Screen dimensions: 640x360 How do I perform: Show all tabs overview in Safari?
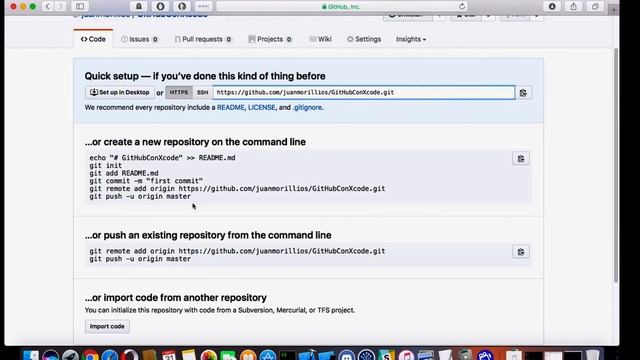(x=595, y=6)
